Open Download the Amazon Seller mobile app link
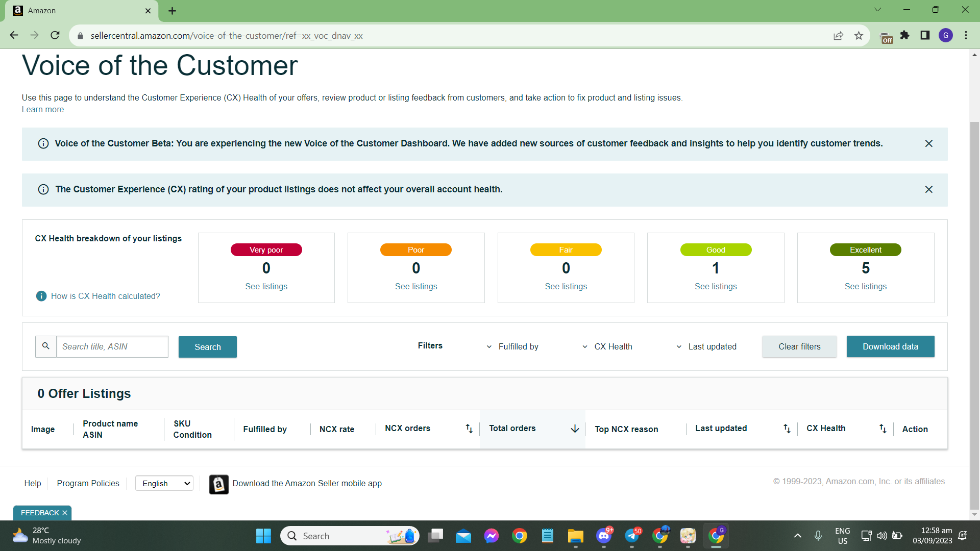The height and width of the screenshot is (551, 980). [x=307, y=483]
